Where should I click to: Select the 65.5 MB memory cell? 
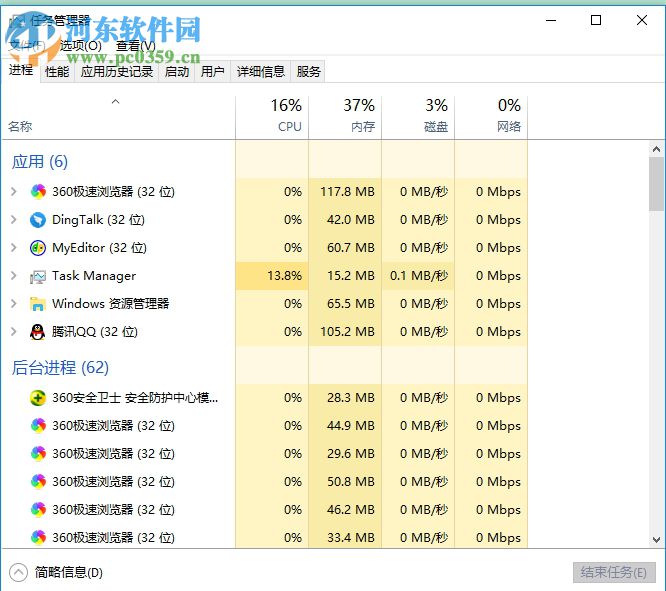[x=345, y=304]
